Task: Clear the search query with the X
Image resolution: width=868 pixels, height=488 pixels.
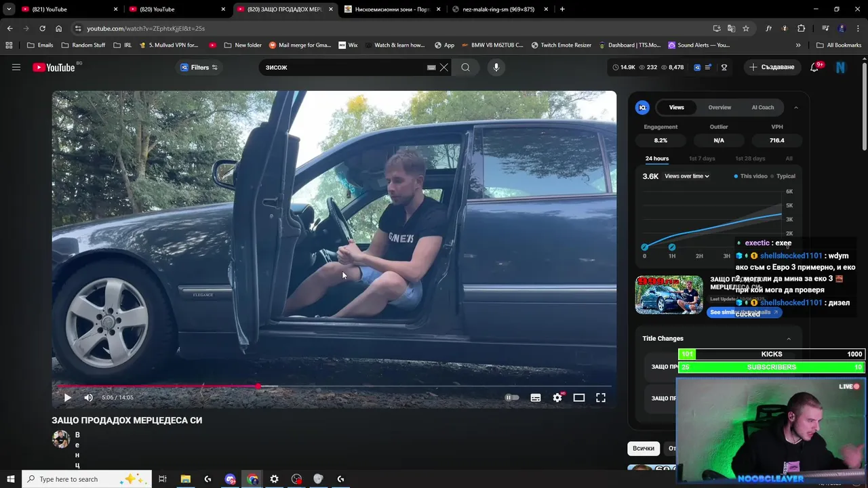Action: (x=444, y=67)
